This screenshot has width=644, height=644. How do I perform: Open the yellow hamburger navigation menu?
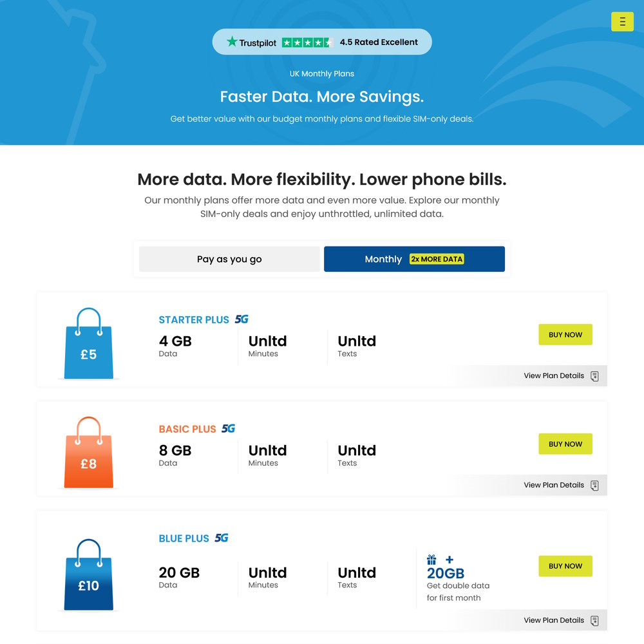pyautogui.click(x=622, y=21)
